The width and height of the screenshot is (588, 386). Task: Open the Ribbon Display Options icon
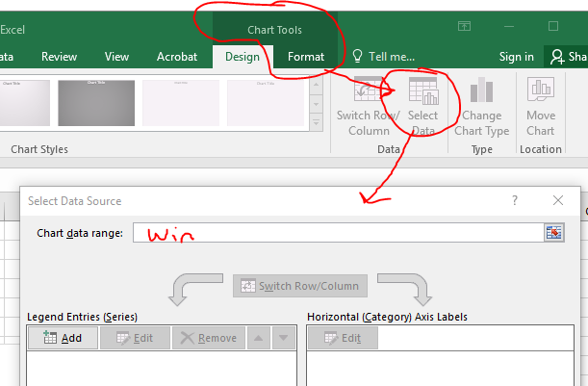coord(465,26)
